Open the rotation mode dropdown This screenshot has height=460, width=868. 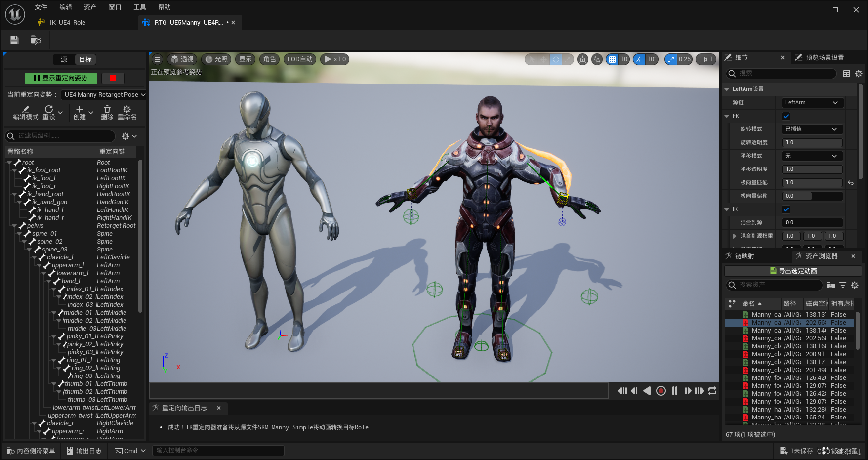click(x=812, y=129)
